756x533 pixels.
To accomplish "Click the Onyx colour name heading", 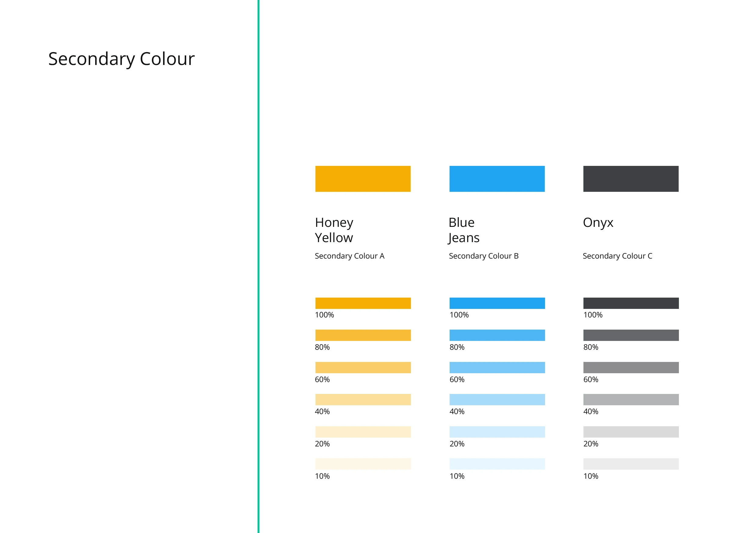I will pyautogui.click(x=598, y=223).
